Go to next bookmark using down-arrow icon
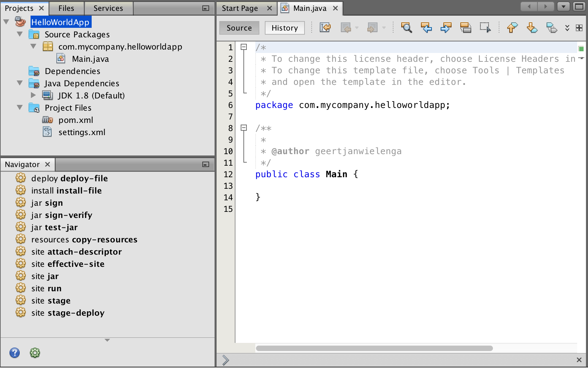Screen dimensions: 588x368 532,27
